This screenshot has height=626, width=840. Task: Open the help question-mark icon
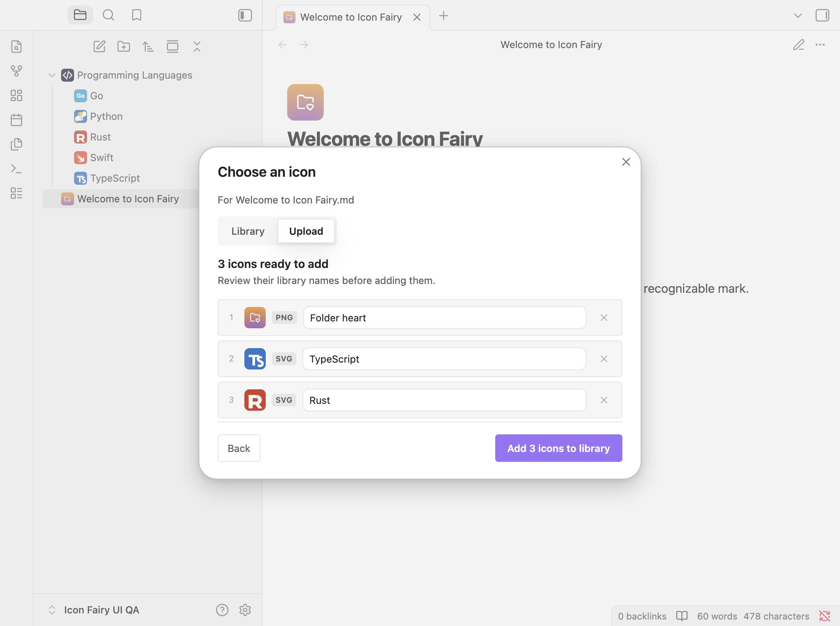(222, 610)
